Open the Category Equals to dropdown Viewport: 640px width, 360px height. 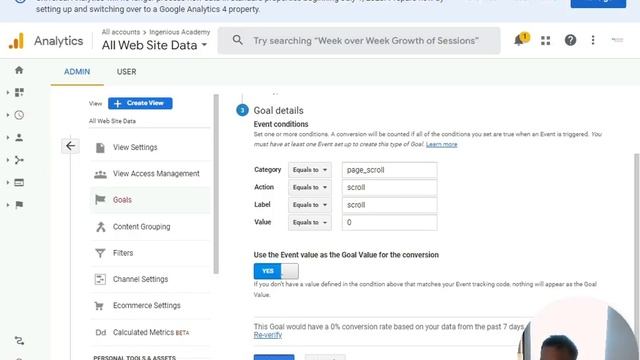(310, 170)
